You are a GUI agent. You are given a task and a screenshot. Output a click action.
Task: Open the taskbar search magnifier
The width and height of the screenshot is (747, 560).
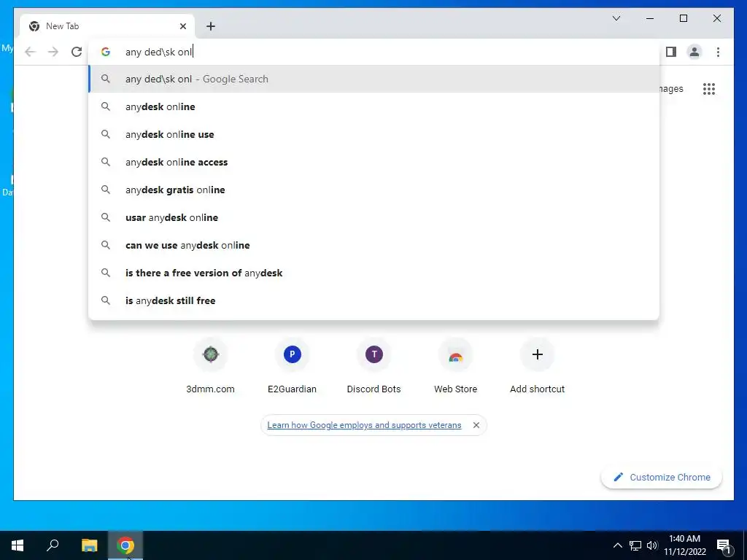tap(53, 545)
